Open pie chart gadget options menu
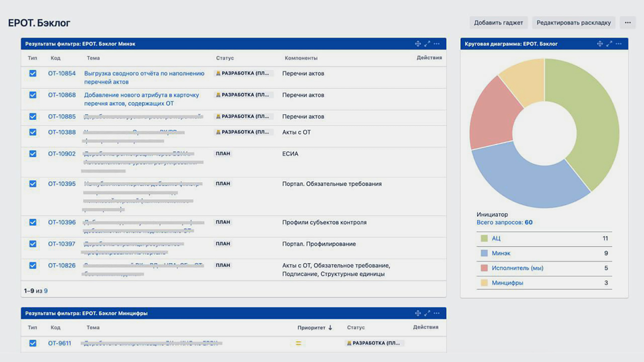This screenshot has height=362, width=644. click(x=619, y=44)
